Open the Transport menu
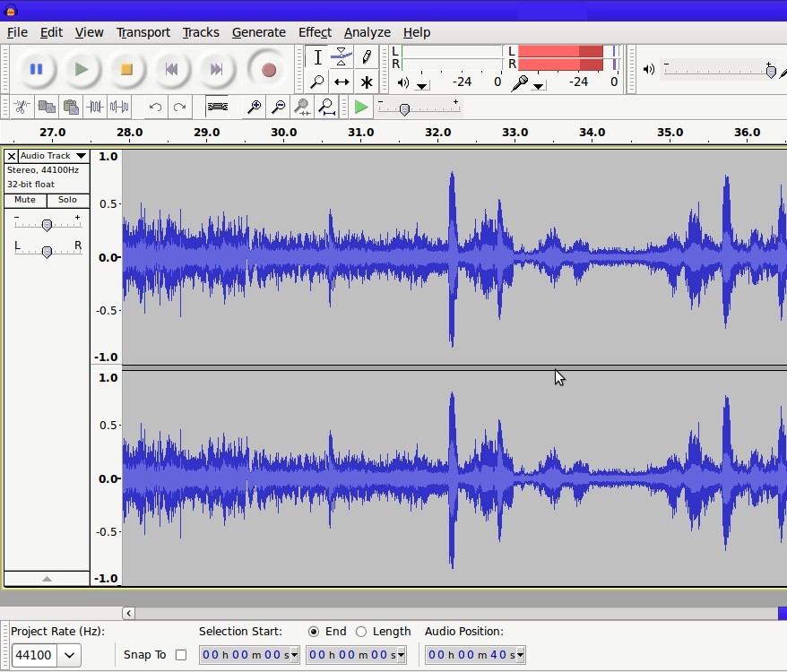This screenshot has width=787, height=672. [x=143, y=32]
